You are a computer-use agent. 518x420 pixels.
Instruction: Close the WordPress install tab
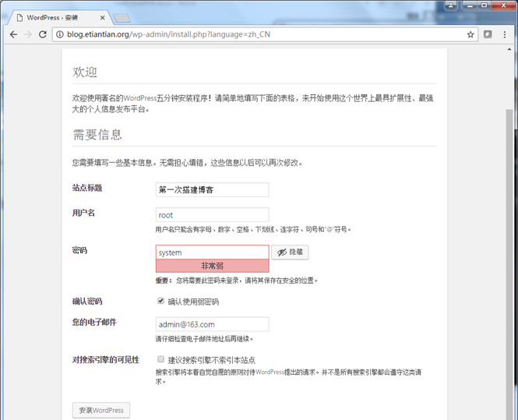102,18
